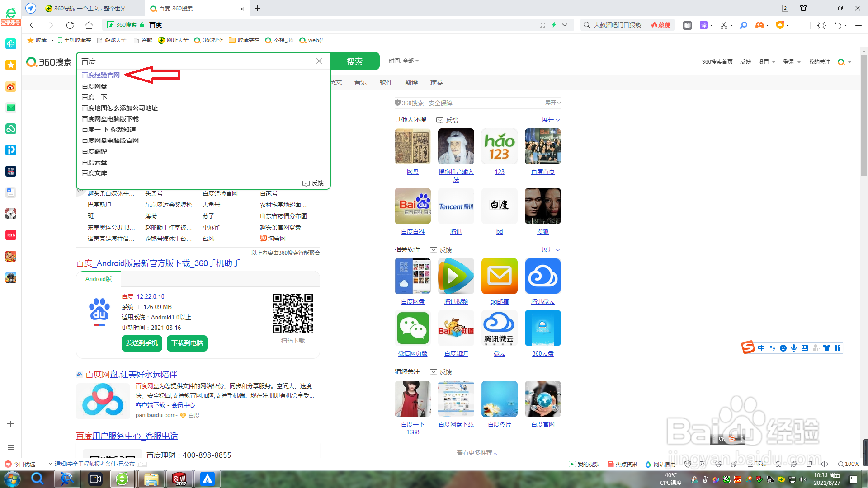This screenshot has height=488, width=868.
Task: Open the green mail icon in sidebar
Action: [x=11, y=108]
